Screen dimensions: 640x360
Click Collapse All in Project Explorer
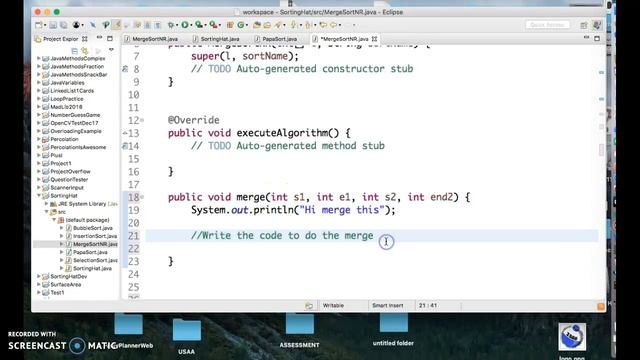[x=74, y=51]
